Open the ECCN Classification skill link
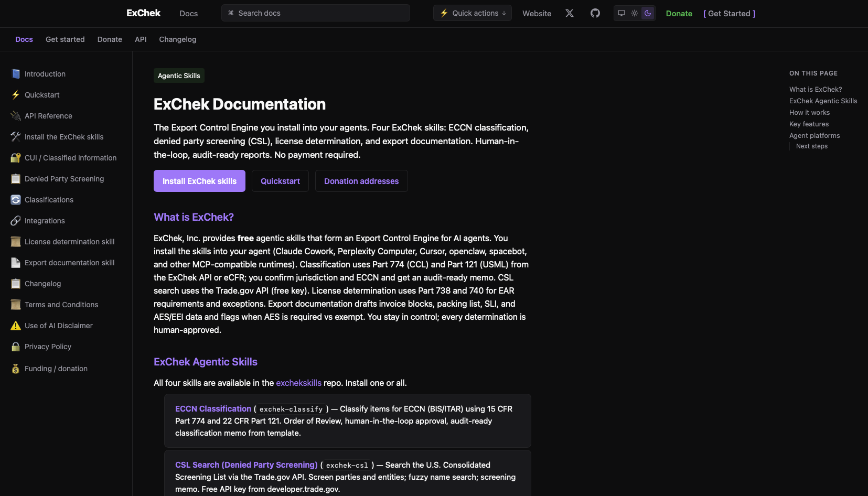The width and height of the screenshot is (868, 496). click(213, 408)
